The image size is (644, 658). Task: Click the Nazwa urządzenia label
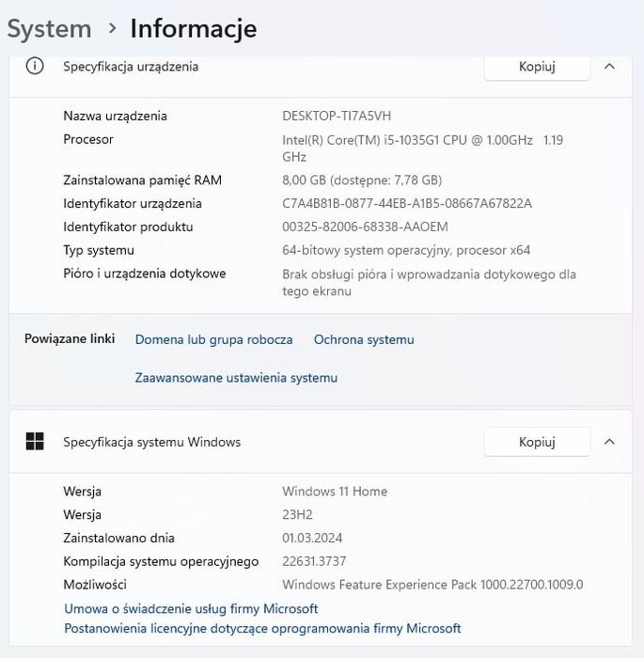click(x=115, y=116)
